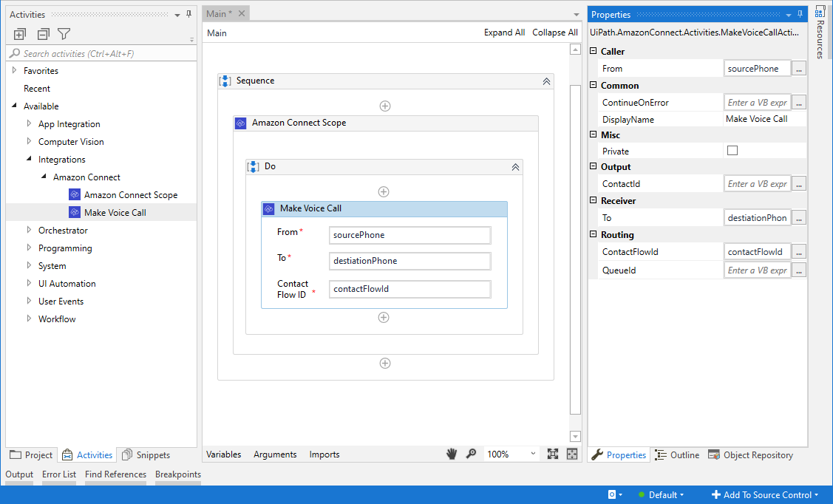Switch to the Object Repository tab

click(751, 455)
